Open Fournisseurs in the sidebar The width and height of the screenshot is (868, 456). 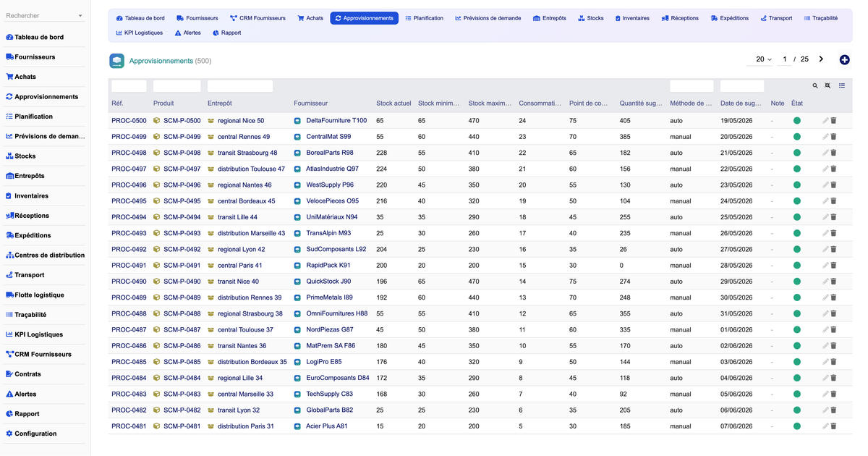35,56
